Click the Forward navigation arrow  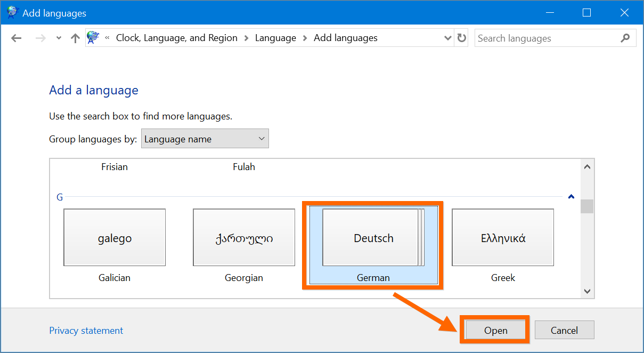40,38
